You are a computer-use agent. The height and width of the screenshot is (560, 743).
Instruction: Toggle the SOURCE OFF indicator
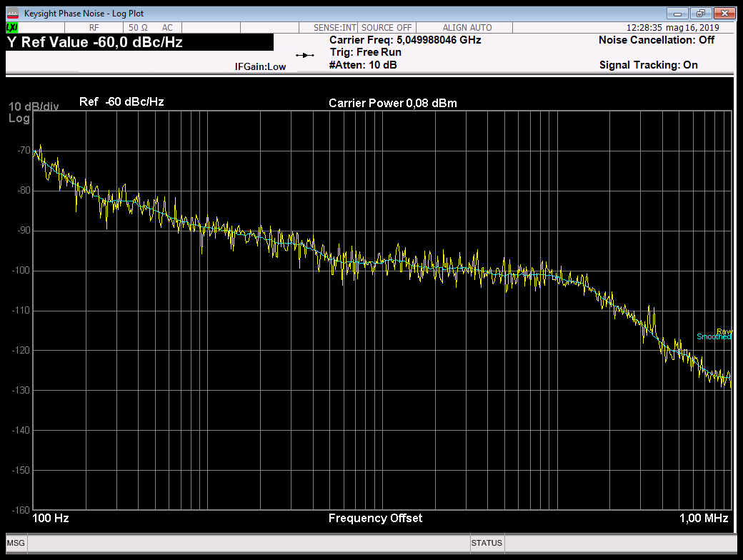(x=387, y=27)
